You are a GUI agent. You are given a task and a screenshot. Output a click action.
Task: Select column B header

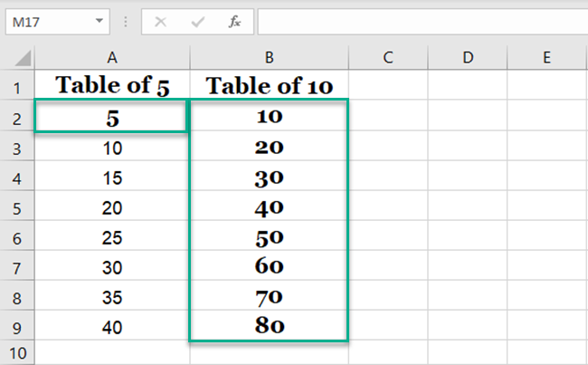click(x=269, y=57)
